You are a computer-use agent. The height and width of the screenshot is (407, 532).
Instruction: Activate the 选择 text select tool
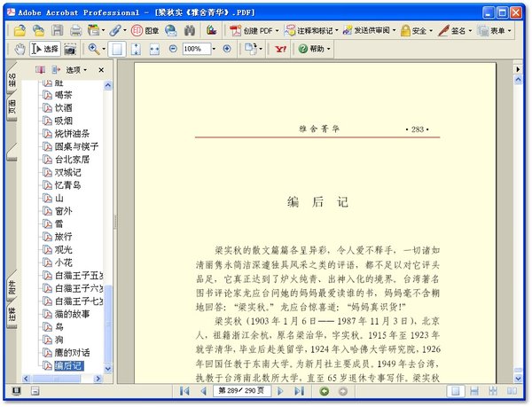pos(44,49)
